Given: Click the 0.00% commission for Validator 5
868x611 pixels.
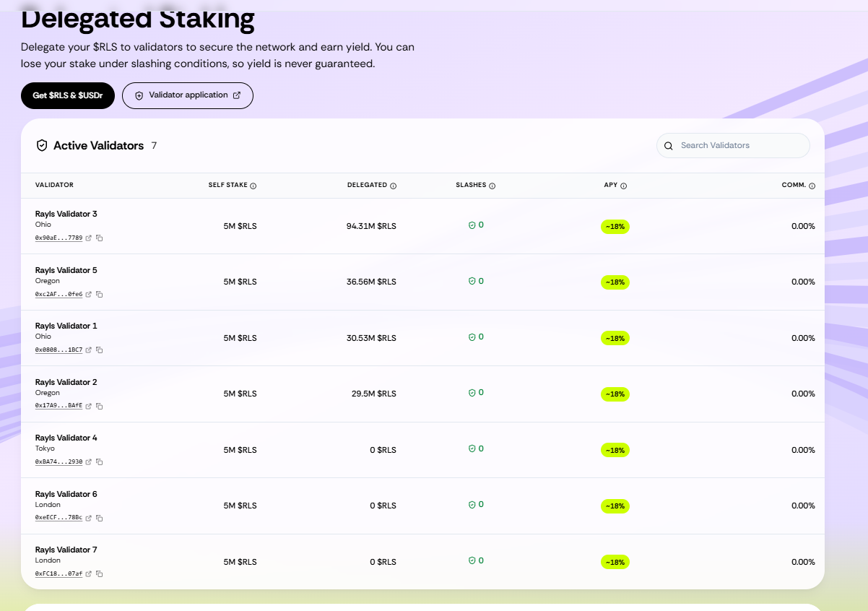Looking at the screenshot, I should (x=803, y=282).
